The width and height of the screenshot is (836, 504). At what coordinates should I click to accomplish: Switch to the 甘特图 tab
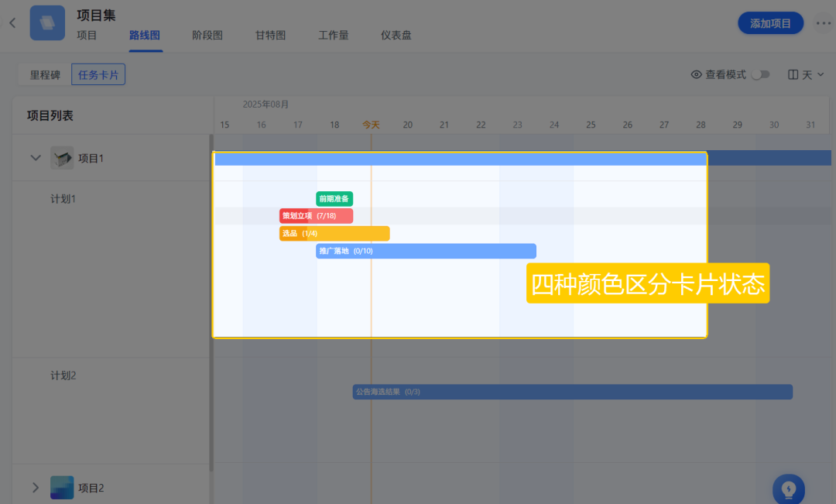pyautogui.click(x=270, y=35)
